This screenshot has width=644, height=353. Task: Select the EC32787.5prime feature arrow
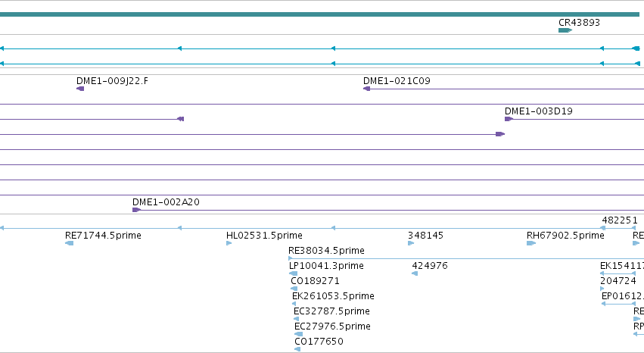click(x=296, y=319)
